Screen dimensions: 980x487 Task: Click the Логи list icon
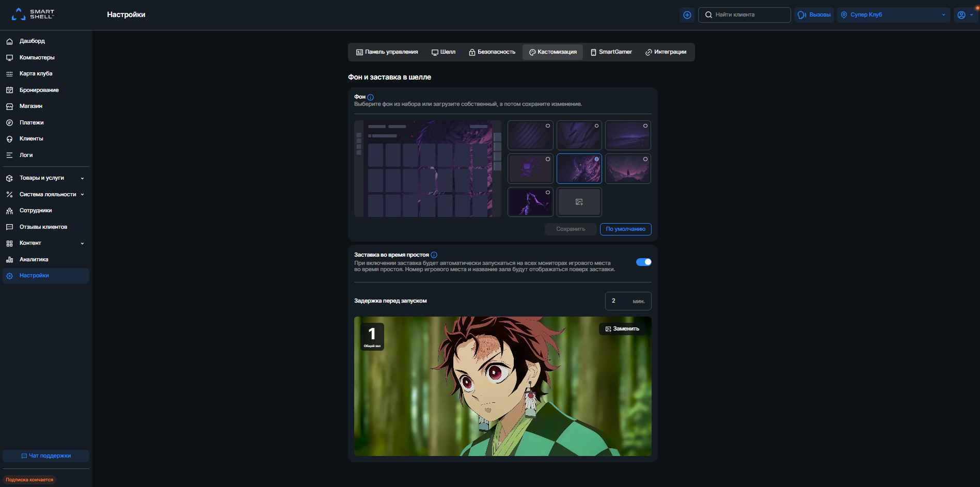tap(9, 155)
